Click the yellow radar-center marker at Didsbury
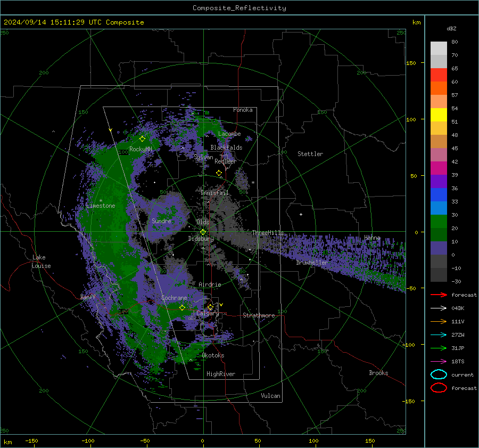This screenshot has width=479, height=448. [203, 232]
